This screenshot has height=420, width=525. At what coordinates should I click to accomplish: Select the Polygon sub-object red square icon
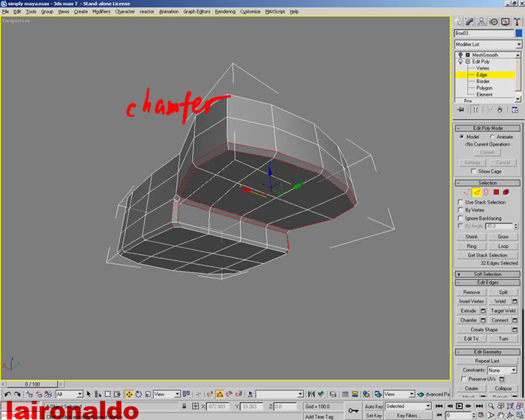click(496, 193)
